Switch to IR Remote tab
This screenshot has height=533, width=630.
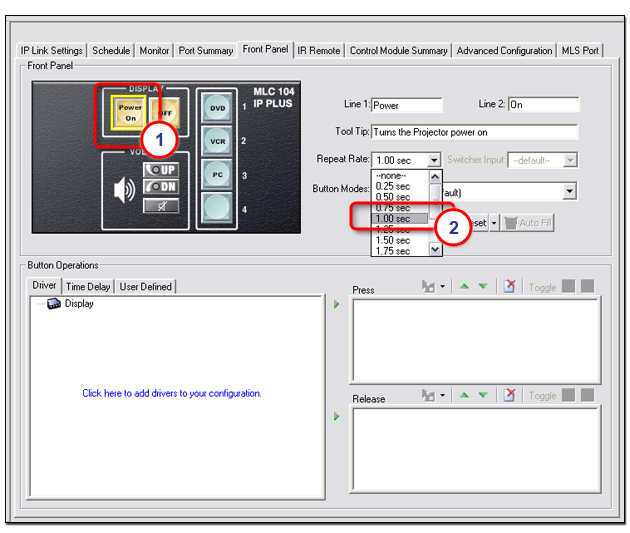coord(319,51)
